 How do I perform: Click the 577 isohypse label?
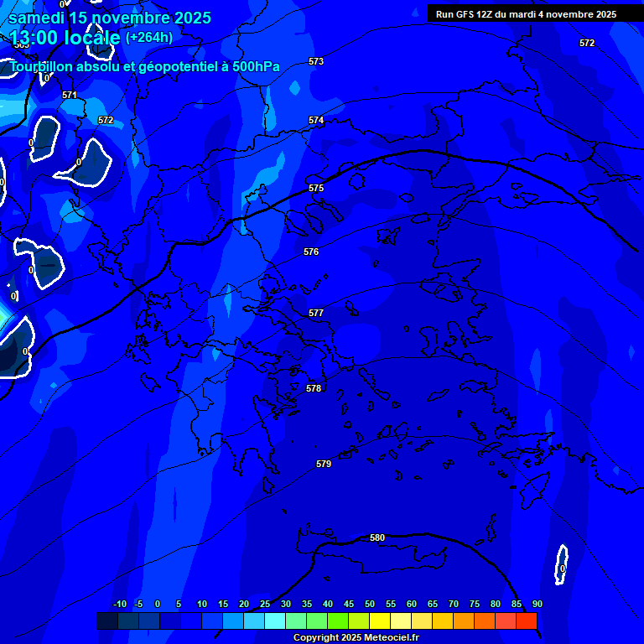tap(316, 313)
